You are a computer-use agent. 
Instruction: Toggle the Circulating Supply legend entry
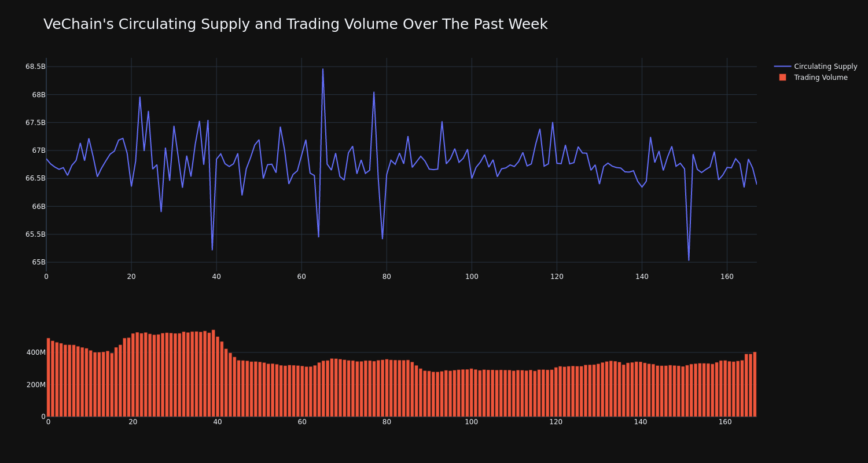click(x=815, y=67)
